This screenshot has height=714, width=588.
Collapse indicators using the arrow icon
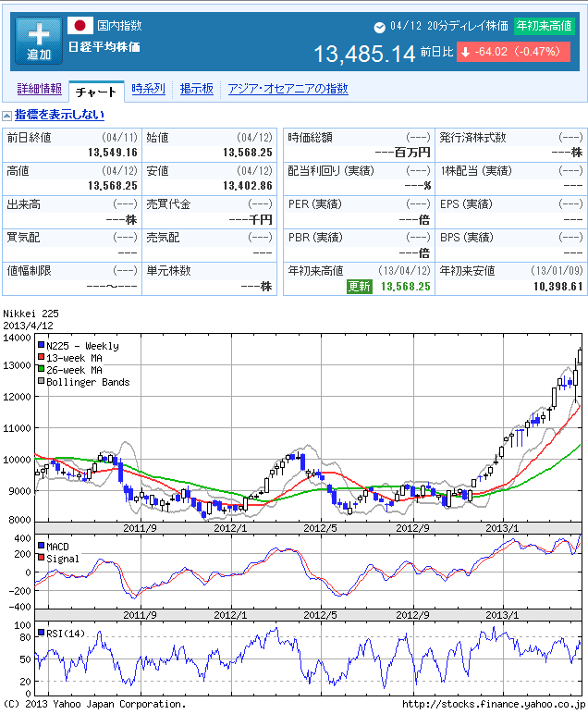coord(6,116)
